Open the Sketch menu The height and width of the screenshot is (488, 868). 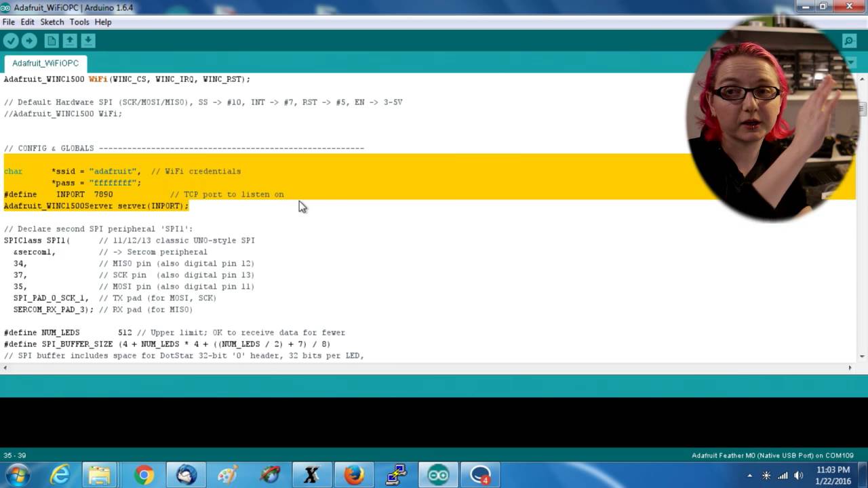[x=52, y=22]
